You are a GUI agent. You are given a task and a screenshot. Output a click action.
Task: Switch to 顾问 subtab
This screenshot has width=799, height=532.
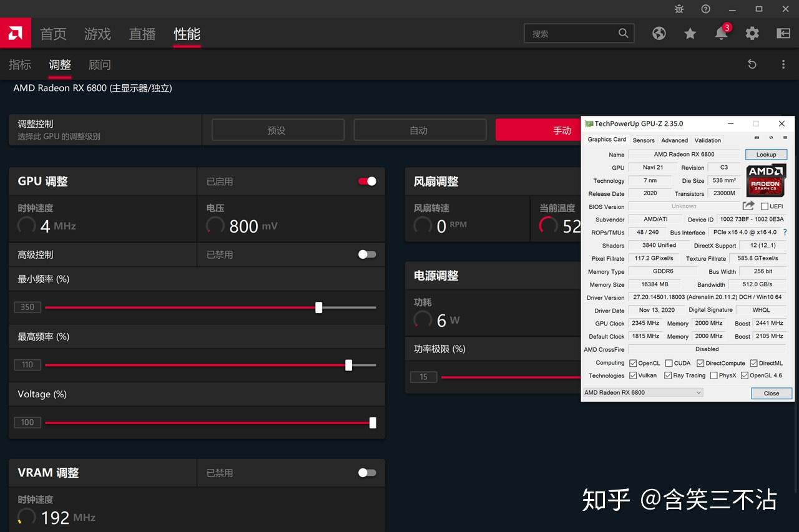click(100, 65)
